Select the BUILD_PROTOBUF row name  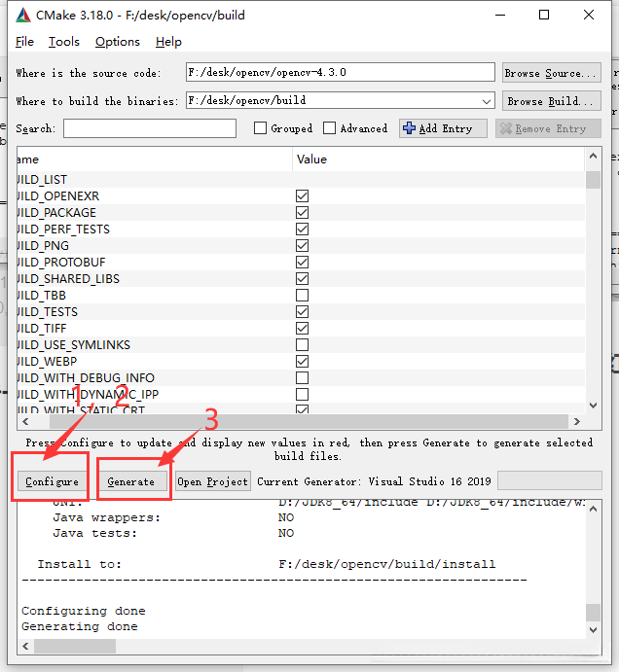61,262
